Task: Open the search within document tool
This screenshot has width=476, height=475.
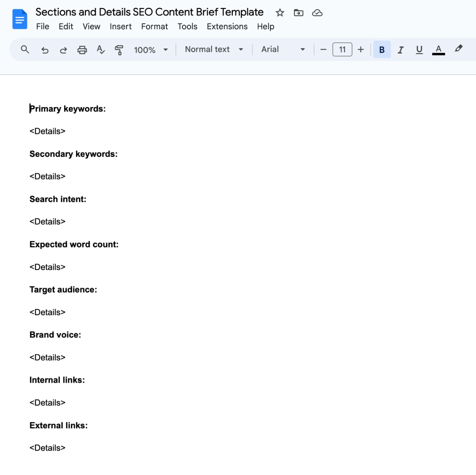Action: point(25,49)
